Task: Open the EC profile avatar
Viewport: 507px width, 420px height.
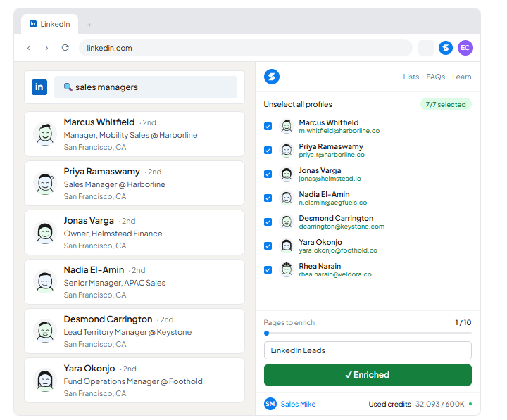Action: coord(465,48)
